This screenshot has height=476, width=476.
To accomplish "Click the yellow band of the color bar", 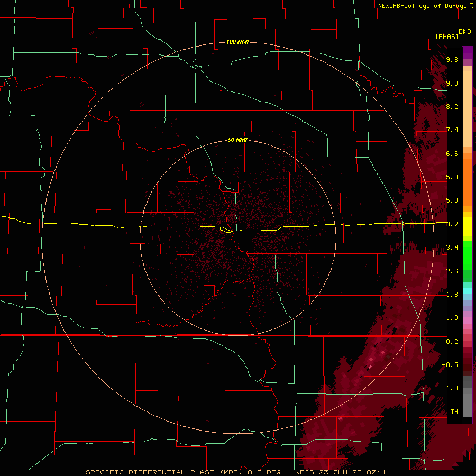I will pyautogui.click(x=467, y=226).
